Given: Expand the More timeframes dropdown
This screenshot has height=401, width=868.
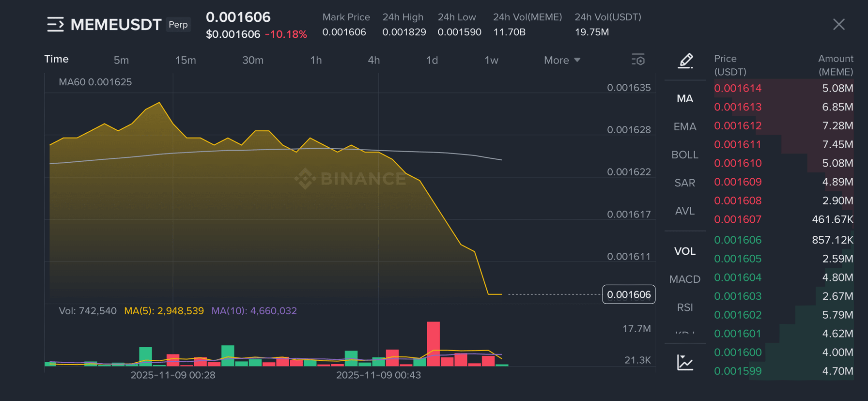Looking at the screenshot, I should [x=562, y=60].
